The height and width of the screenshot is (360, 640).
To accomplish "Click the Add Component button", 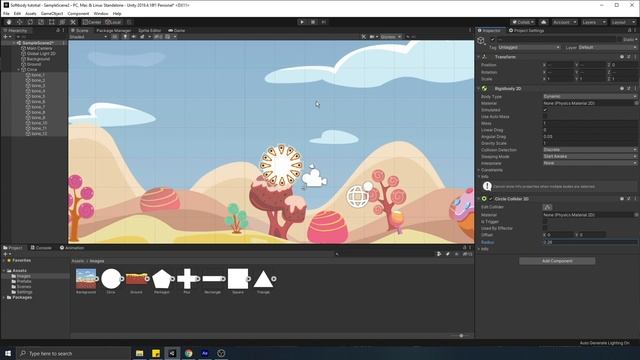I will pyautogui.click(x=557, y=261).
